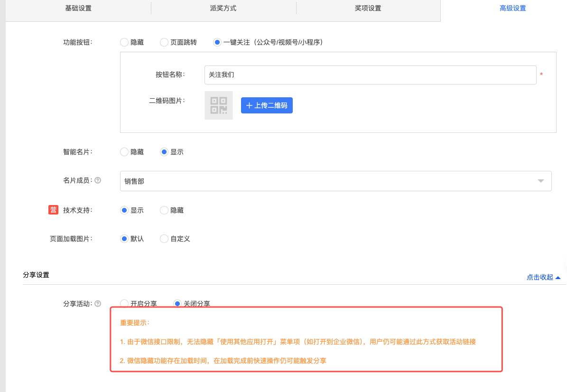This screenshot has height=392, width=567.
Task: Open the 派奖方式 tab
Action: tap(223, 8)
